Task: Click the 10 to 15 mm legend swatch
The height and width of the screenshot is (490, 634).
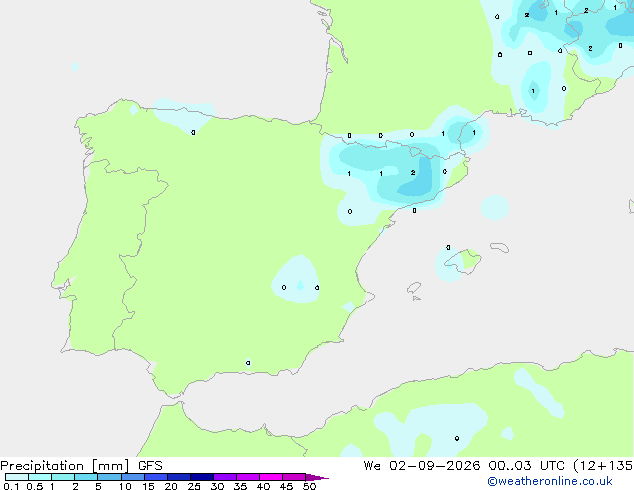Action: 132,477
